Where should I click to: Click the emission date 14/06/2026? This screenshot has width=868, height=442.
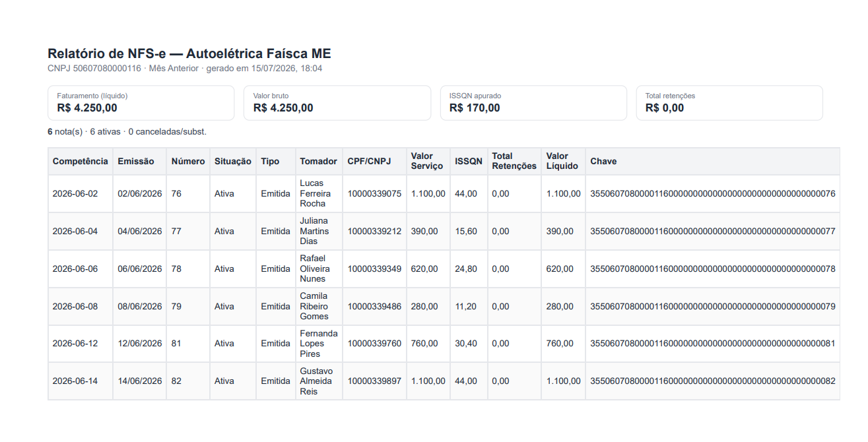(x=140, y=381)
